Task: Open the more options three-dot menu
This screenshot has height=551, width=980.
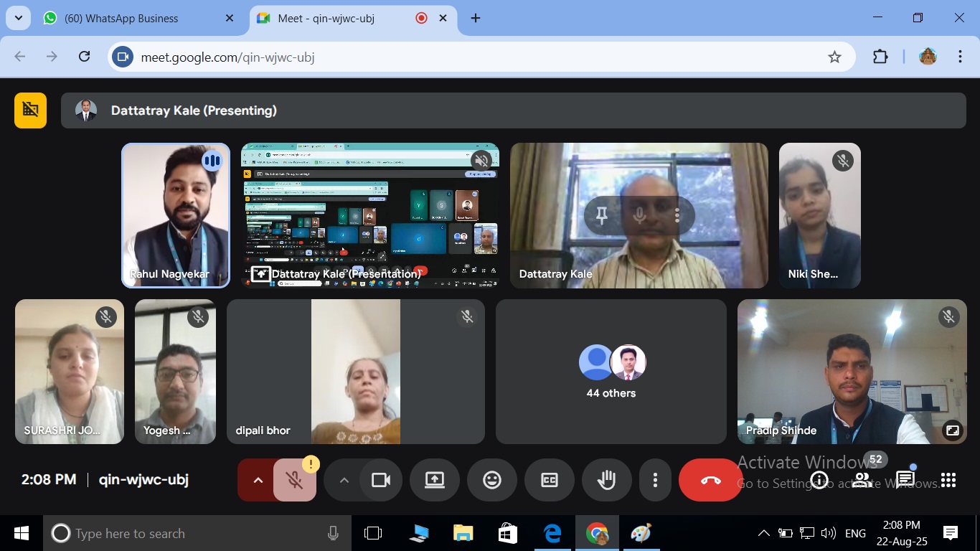Action: (655, 480)
